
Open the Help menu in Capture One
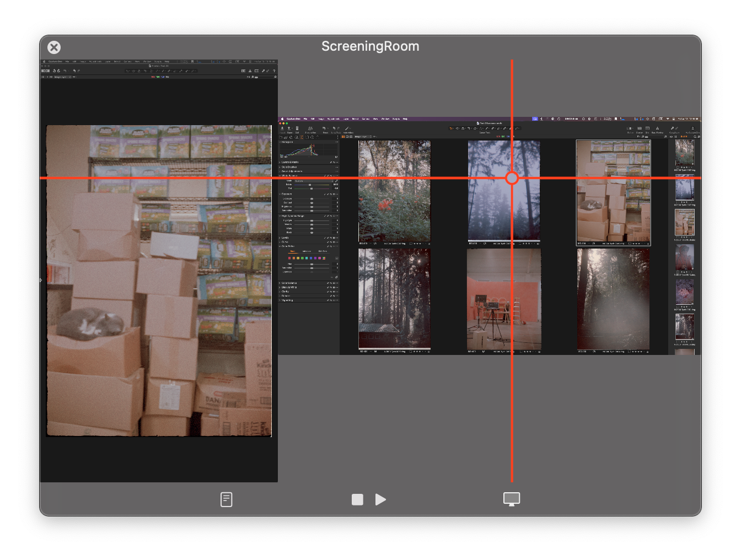point(405,119)
